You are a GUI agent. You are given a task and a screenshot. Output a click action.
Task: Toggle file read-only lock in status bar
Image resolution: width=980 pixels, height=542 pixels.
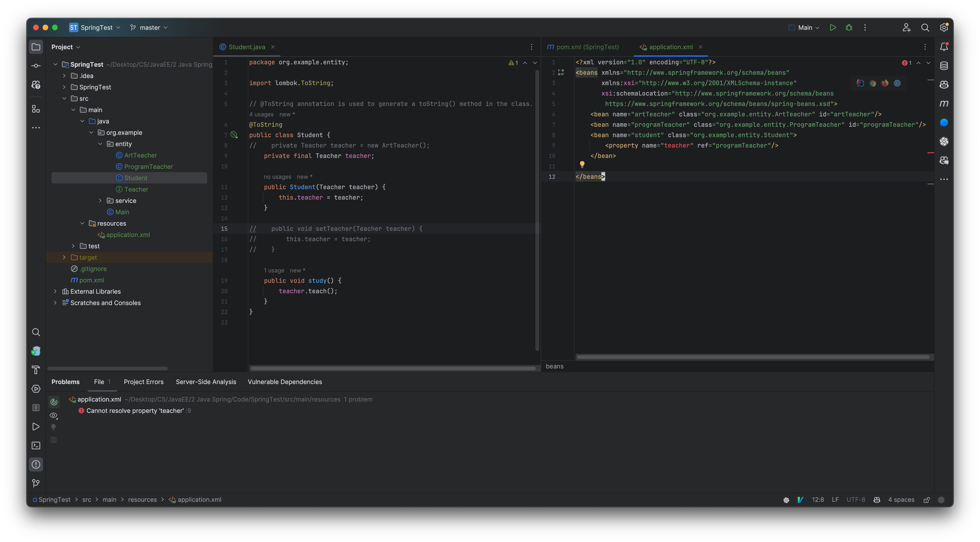click(926, 499)
